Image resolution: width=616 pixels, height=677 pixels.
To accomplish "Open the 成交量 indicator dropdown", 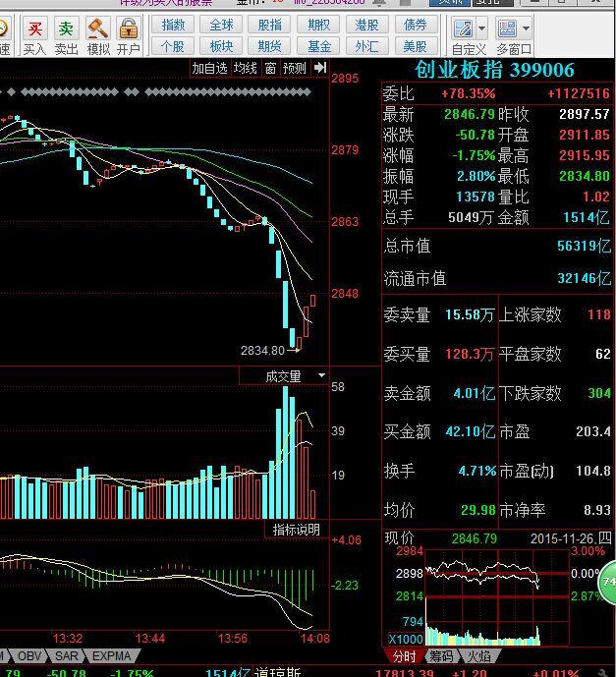I will tap(321, 375).
